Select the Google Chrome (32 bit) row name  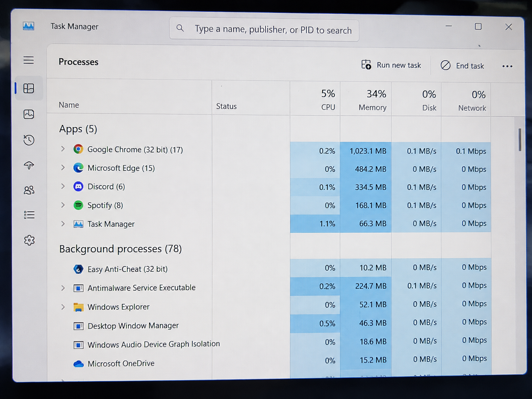pyautogui.click(x=135, y=150)
